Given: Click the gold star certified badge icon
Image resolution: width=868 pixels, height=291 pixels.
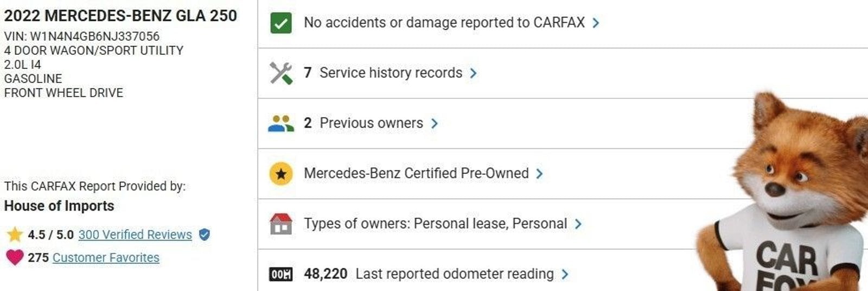Looking at the screenshot, I should click(x=280, y=174).
